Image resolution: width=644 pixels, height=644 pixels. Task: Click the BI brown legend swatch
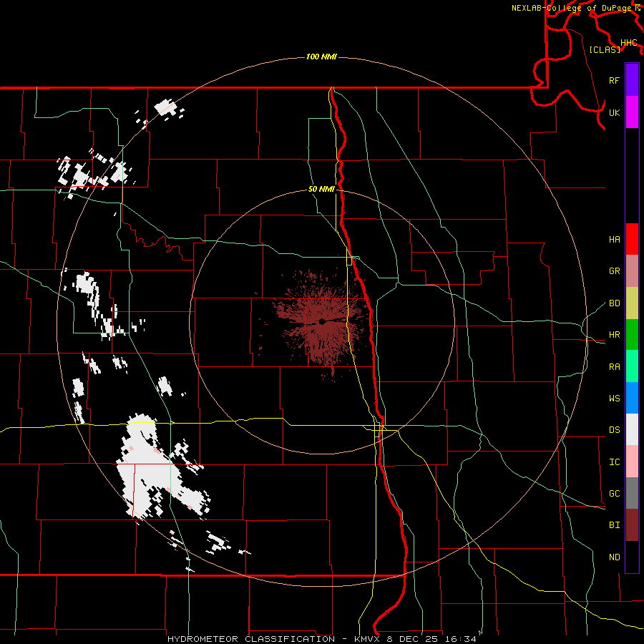coord(632,525)
